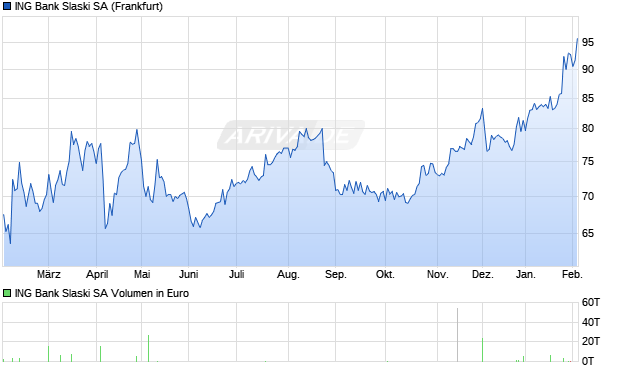Click the 40T volume axis value
This screenshot has height=371, width=620.
pos(591,322)
